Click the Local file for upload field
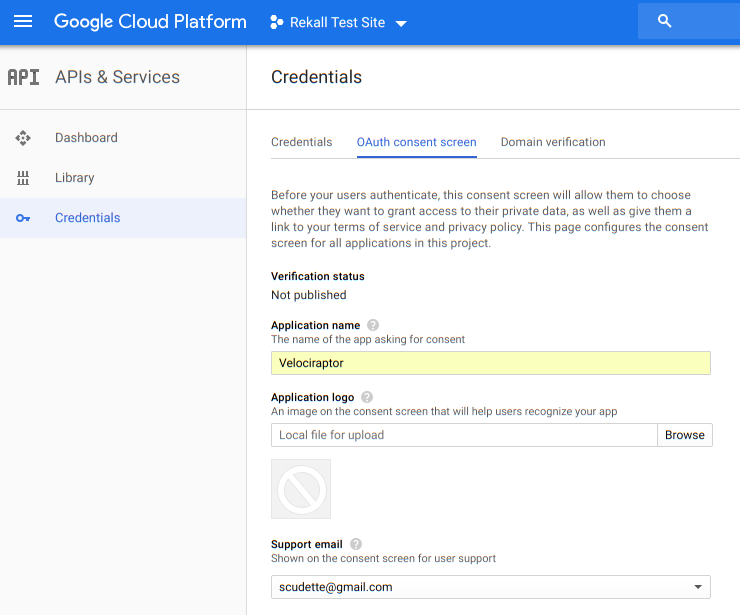This screenshot has width=740, height=615. pos(463,435)
